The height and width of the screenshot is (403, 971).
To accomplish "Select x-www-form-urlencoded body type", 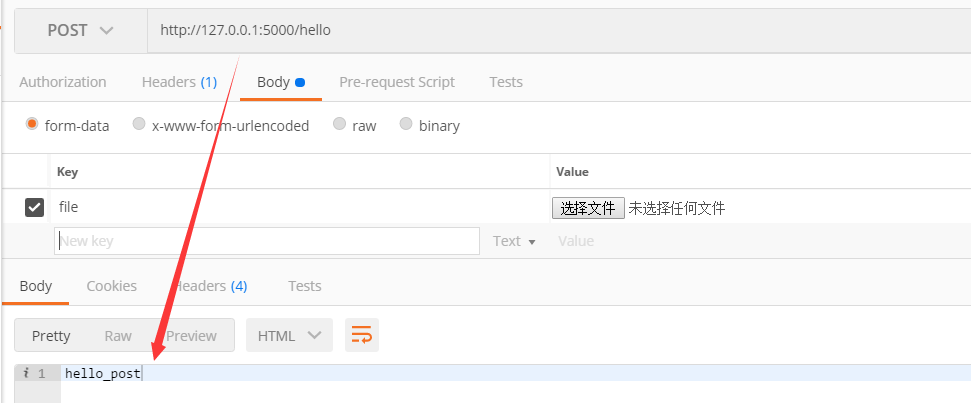I will point(139,125).
